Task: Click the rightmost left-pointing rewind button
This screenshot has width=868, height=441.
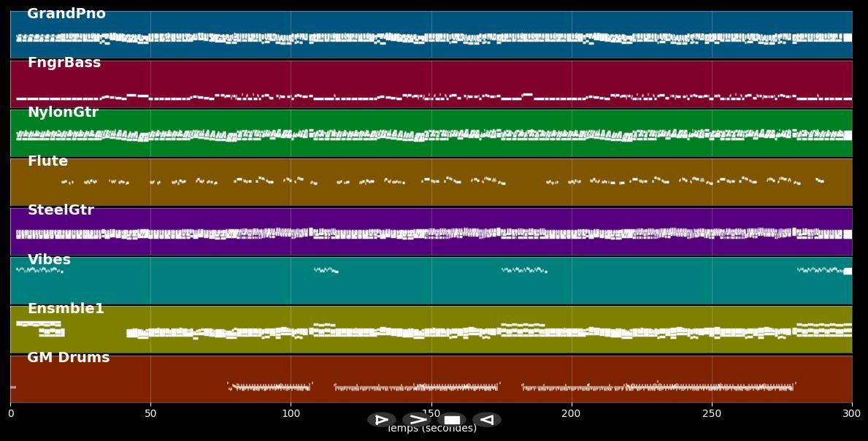Action: pyautogui.click(x=486, y=420)
